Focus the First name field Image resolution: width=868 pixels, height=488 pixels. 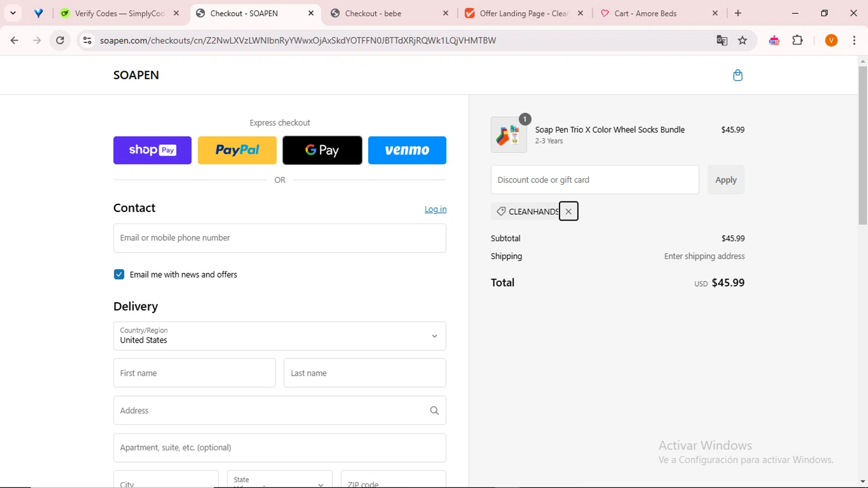194,373
